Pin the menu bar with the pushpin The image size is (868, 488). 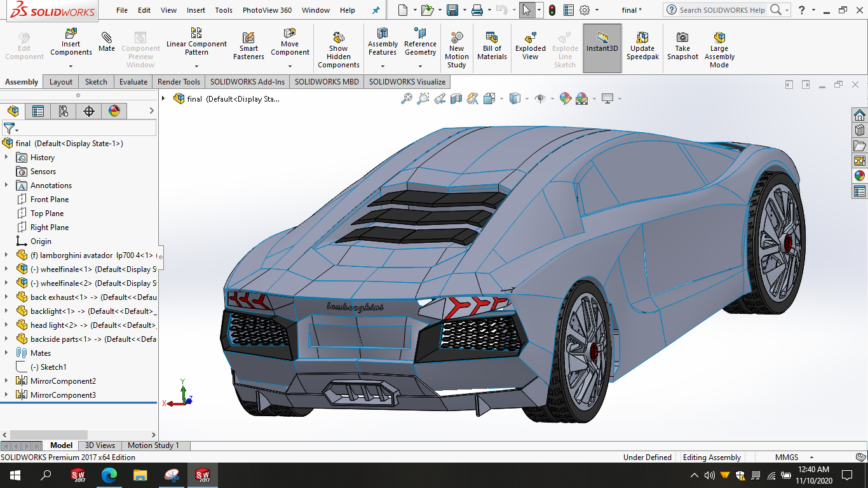click(376, 10)
